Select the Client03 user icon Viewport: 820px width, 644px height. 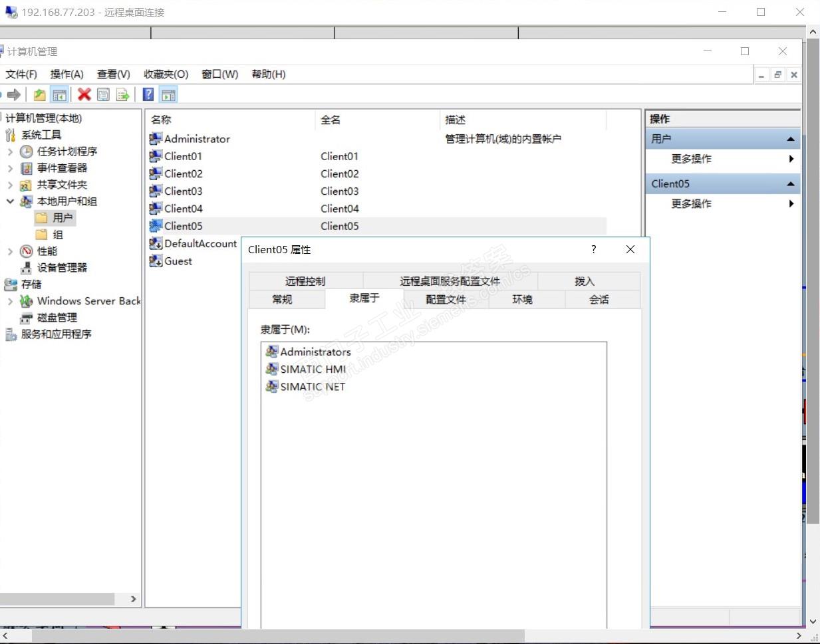click(156, 191)
